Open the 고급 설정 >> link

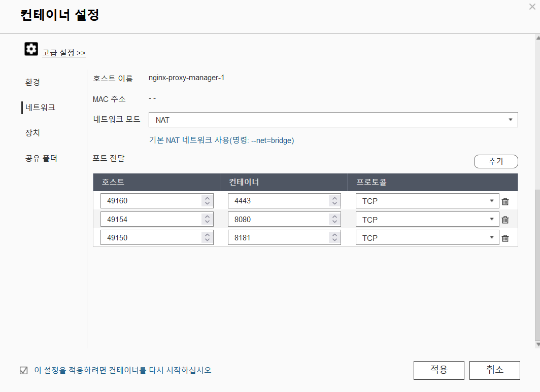64,53
